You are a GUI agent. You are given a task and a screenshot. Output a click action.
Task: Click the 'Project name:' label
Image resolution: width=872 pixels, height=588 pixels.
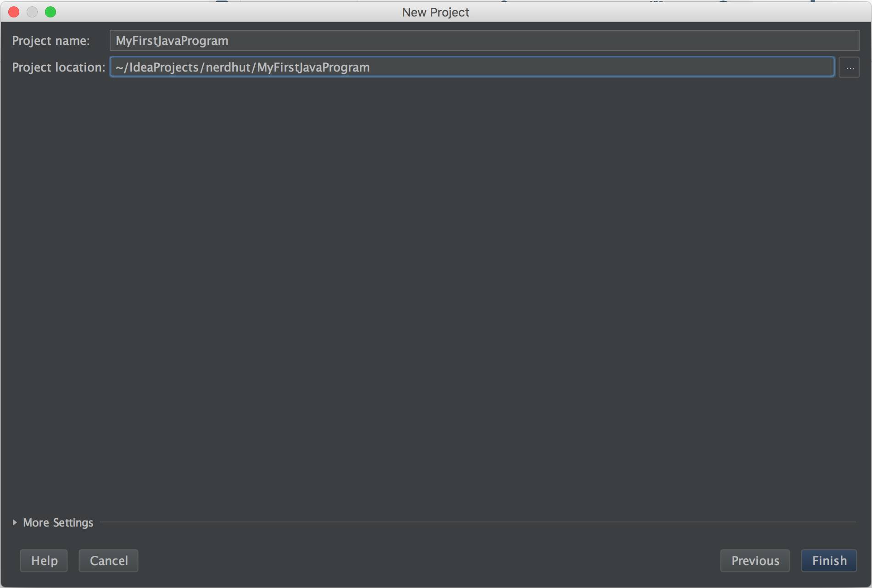point(51,41)
